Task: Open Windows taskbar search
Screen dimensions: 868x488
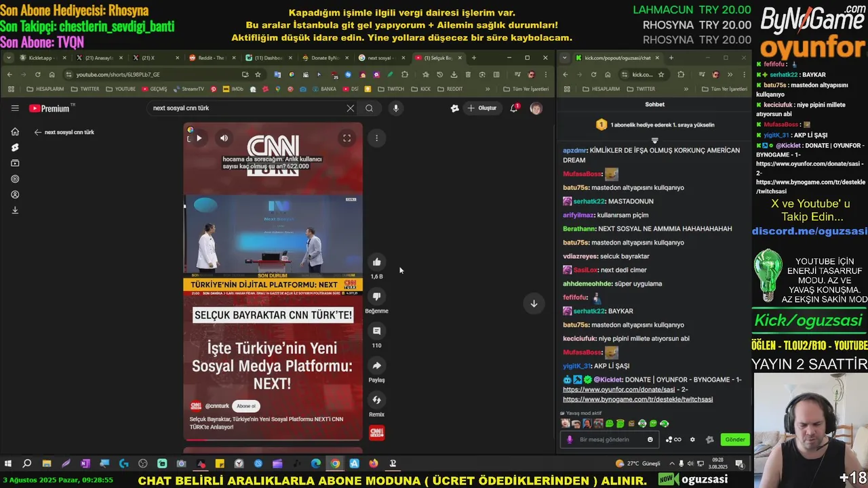Action: click(27, 464)
